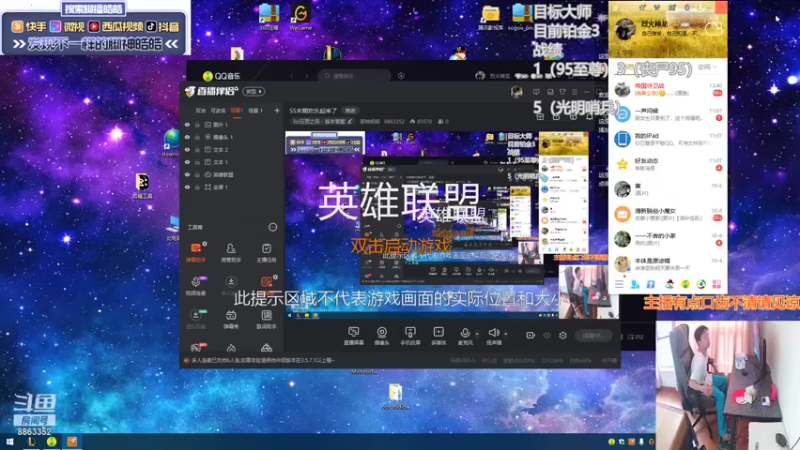Add 手机投屏 phone casting source
This screenshot has height=450, width=800.
point(410,336)
